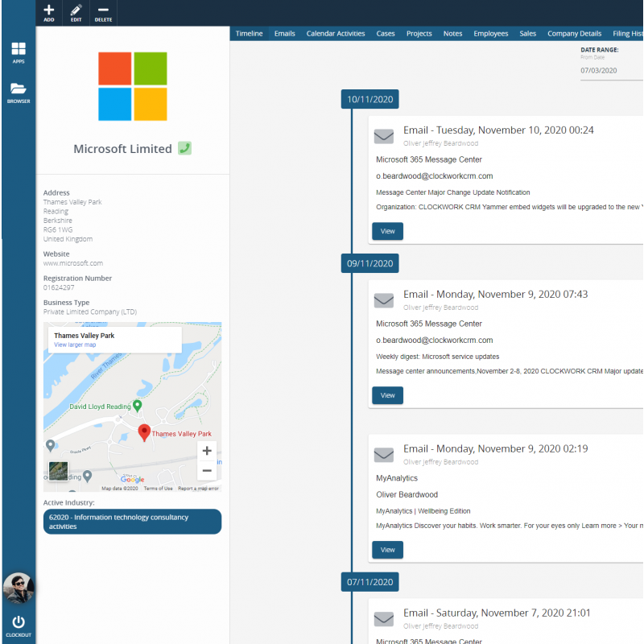Switch to the Timeline tab

(x=249, y=34)
